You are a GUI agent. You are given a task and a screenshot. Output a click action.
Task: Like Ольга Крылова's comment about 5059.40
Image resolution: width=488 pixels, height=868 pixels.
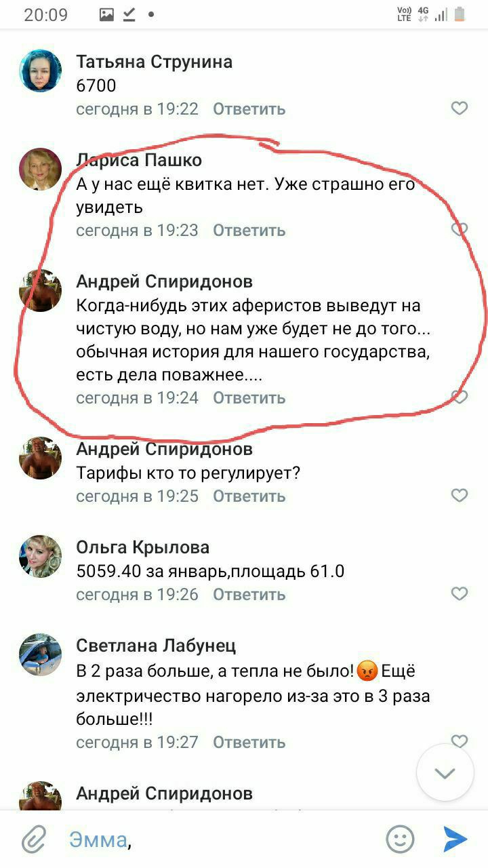pyautogui.click(x=460, y=594)
